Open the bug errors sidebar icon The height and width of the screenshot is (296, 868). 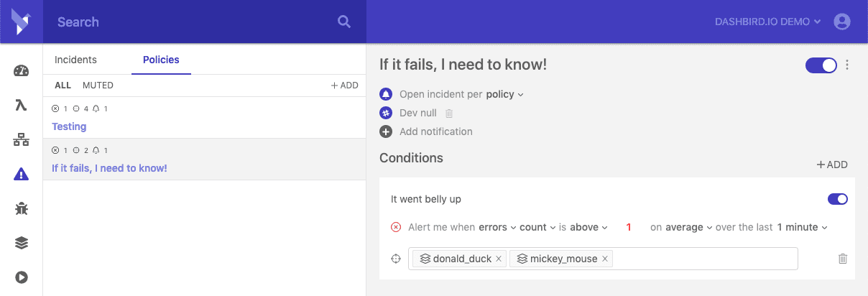pyautogui.click(x=21, y=208)
